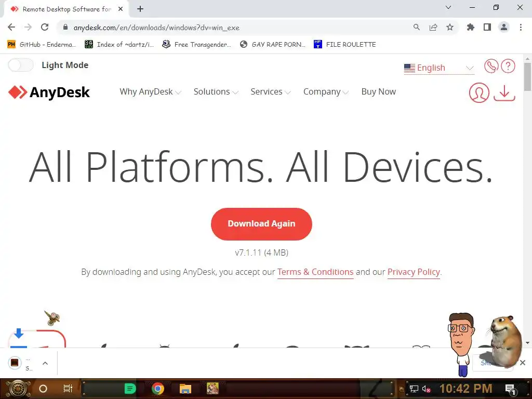The width and height of the screenshot is (532, 399).
Task: Expand the Solutions menu
Action: [216, 91]
